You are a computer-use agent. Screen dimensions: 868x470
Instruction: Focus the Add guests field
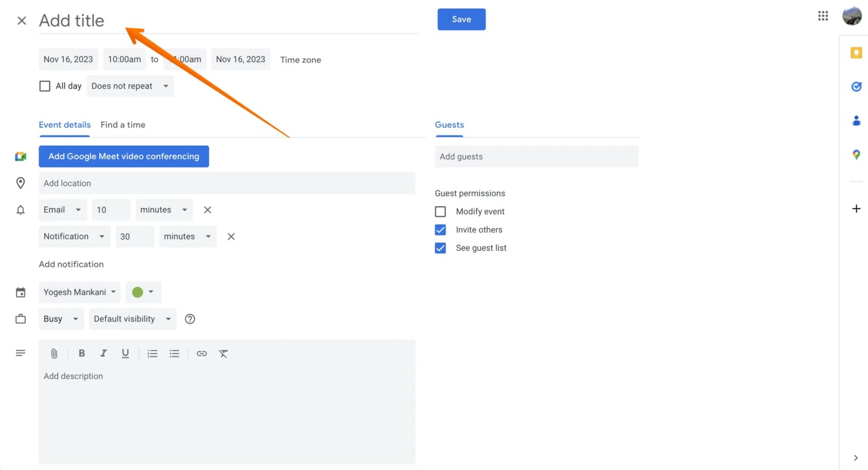537,157
